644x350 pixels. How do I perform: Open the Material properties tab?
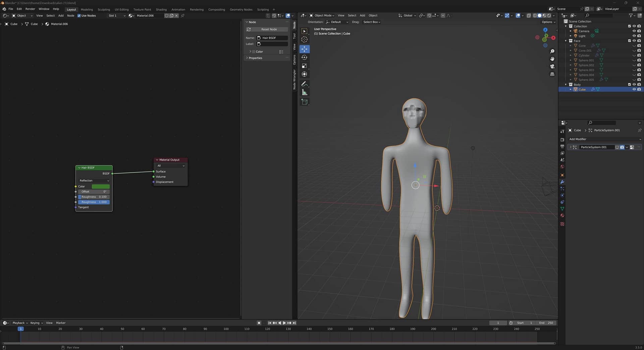562,216
